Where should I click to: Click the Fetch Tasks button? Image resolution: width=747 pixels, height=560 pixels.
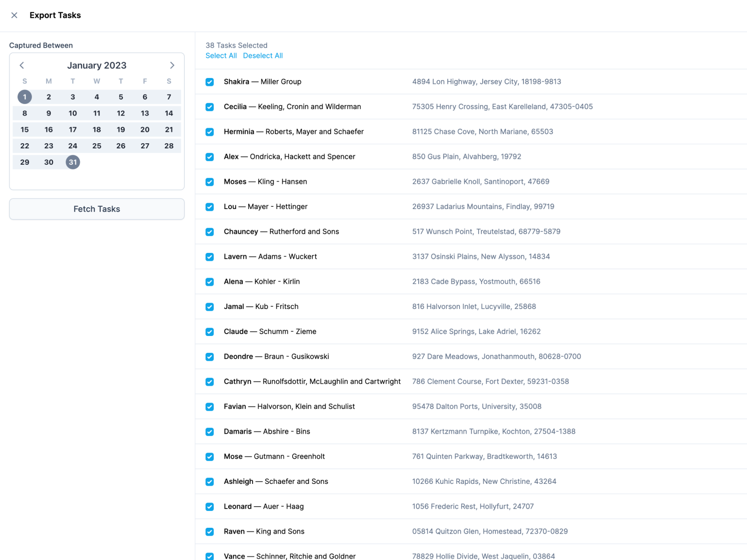[x=97, y=209]
